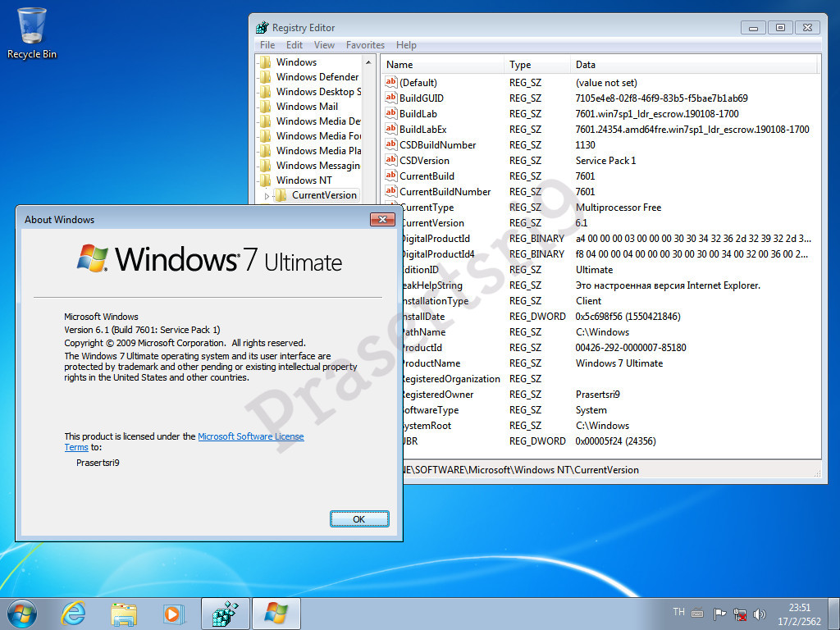
Task: Click the Windows Mail folder icon
Action: (265, 106)
